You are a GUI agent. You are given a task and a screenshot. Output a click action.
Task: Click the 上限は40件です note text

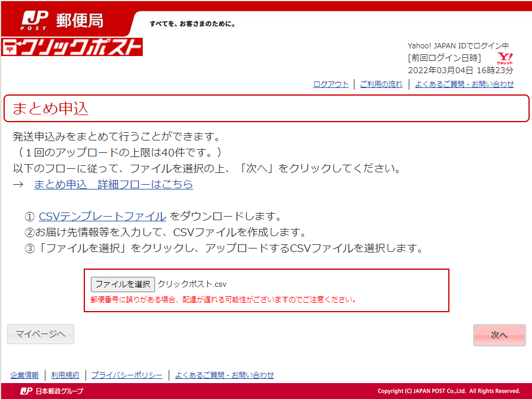click(x=117, y=152)
